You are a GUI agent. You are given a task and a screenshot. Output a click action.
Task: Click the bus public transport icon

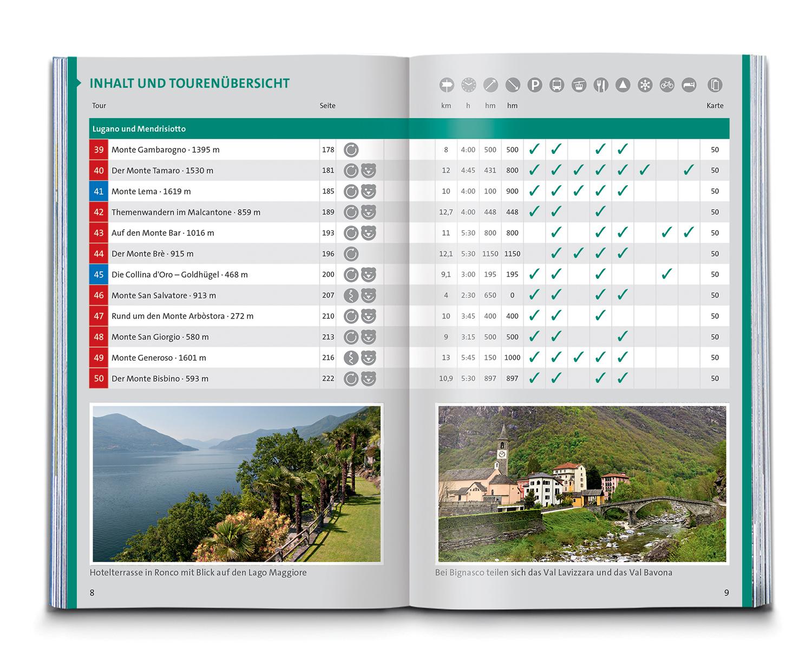click(556, 85)
